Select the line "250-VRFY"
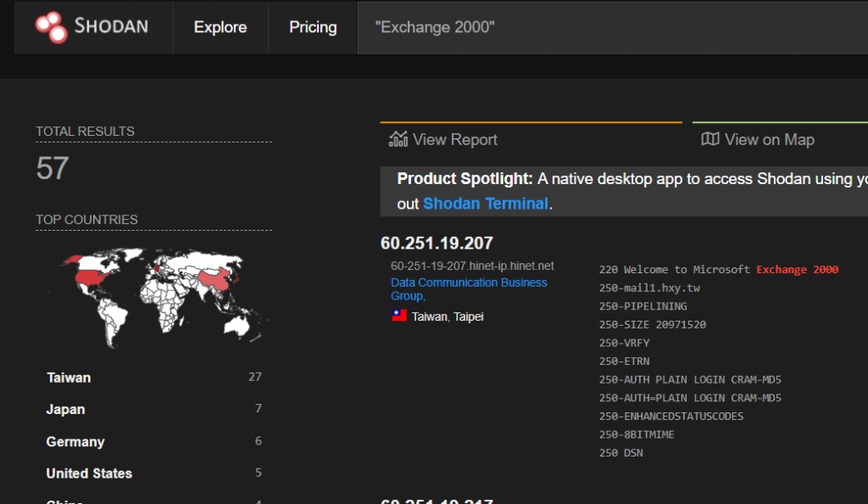 point(625,343)
